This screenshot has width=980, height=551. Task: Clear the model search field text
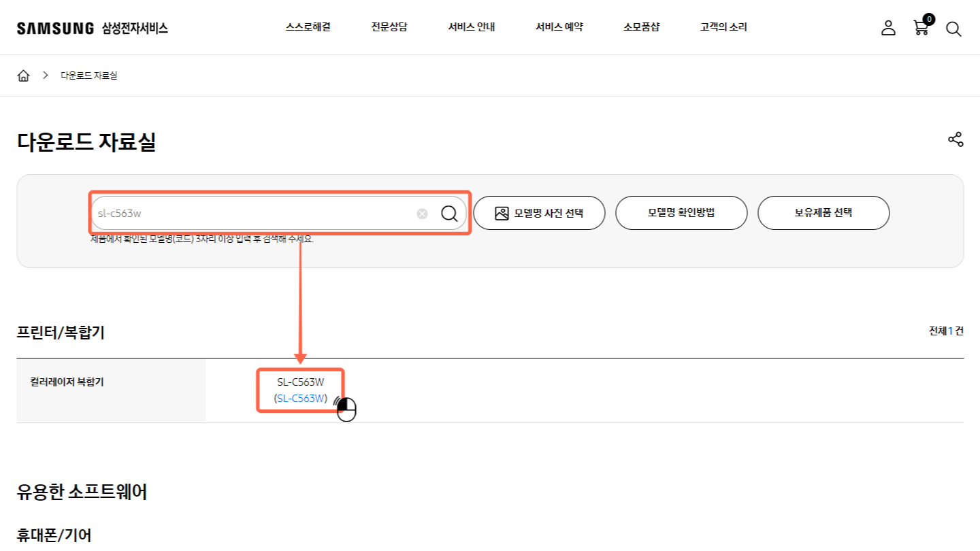(x=422, y=214)
